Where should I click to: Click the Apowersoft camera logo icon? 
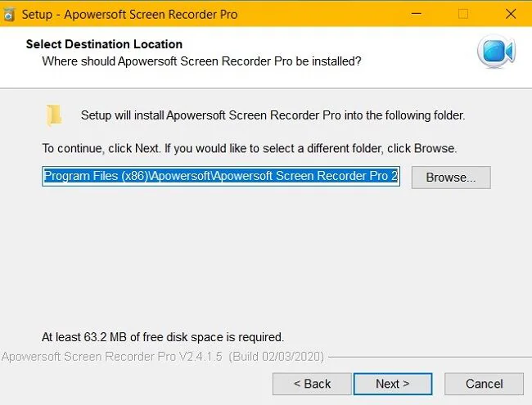[496, 52]
